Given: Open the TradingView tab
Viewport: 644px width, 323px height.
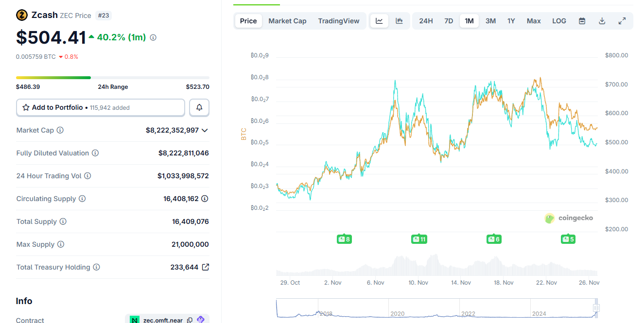Looking at the screenshot, I should [339, 20].
